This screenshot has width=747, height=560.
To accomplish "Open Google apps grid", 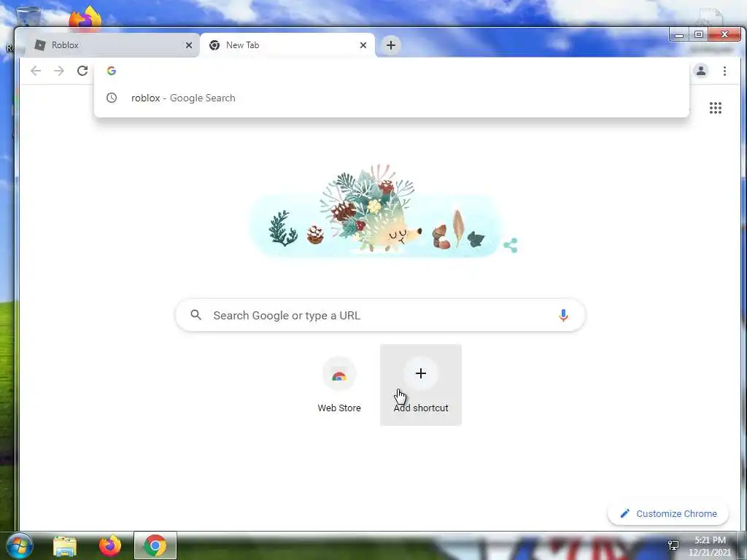I will (715, 108).
